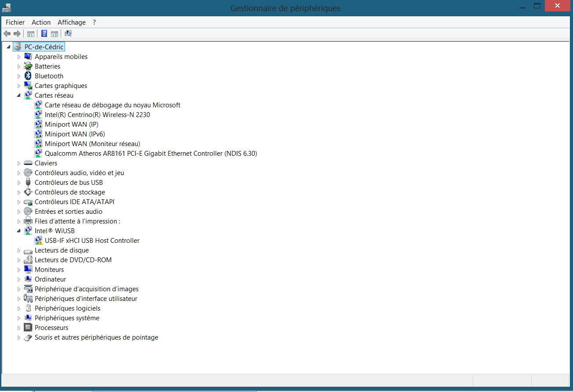Expand the Périphériques logiciels node

click(19, 308)
